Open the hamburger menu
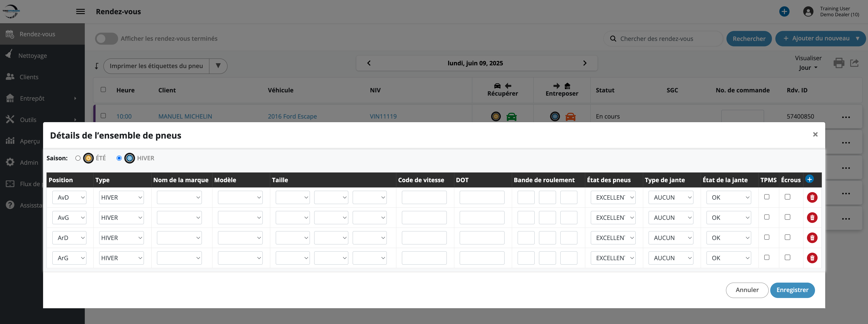The width and height of the screenshot is (868, 324). click(x=80, y=11)
